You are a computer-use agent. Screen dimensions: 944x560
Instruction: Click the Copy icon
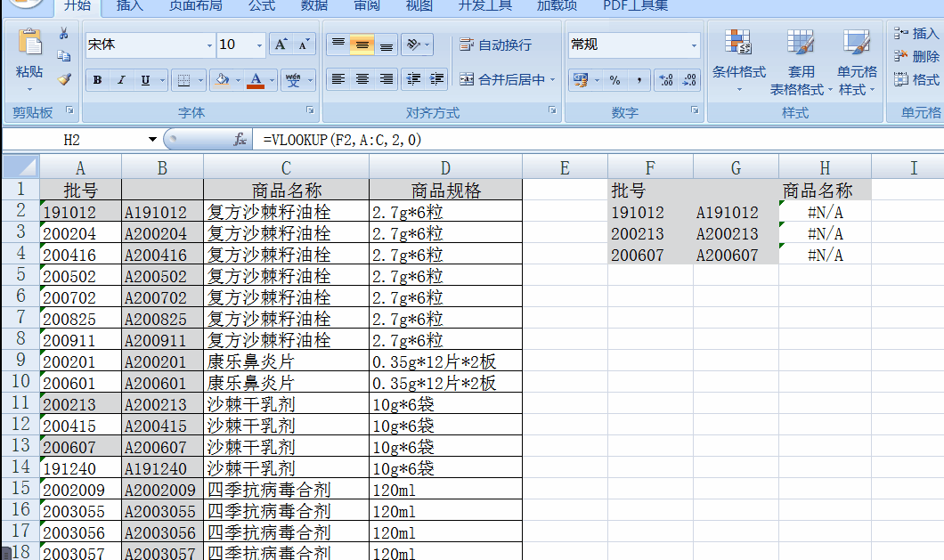64,56
